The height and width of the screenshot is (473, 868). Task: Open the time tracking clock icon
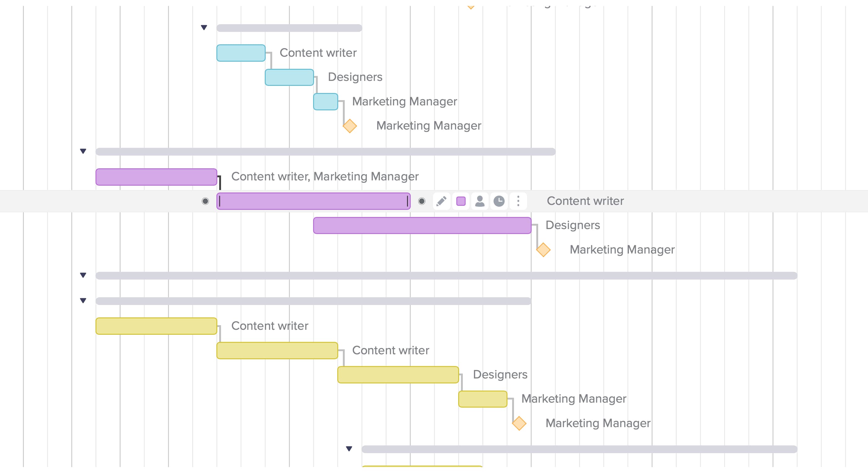pyautogui.click(x=498, y=201)
